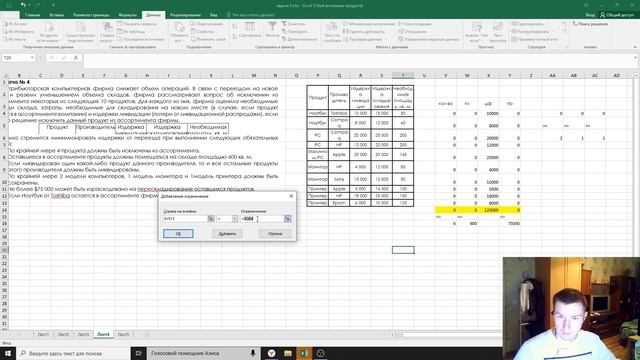This screenshot has height=360, width=640.
Task: Click Удалить дубликаты remove duplicates item
Action: coord(364,31)
